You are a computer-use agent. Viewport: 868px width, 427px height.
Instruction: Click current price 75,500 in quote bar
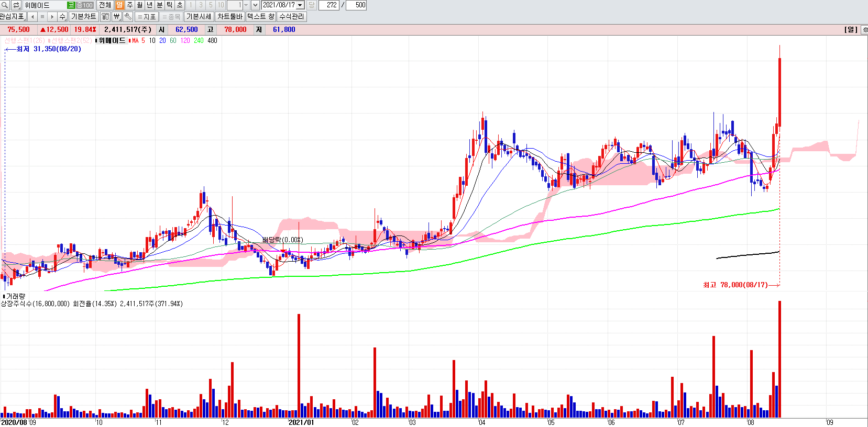19,30
